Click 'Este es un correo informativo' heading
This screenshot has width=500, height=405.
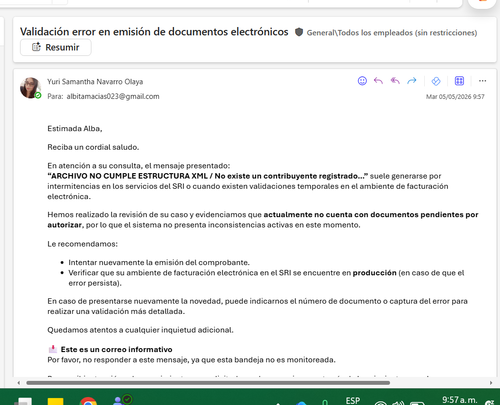tap(116, 349)
